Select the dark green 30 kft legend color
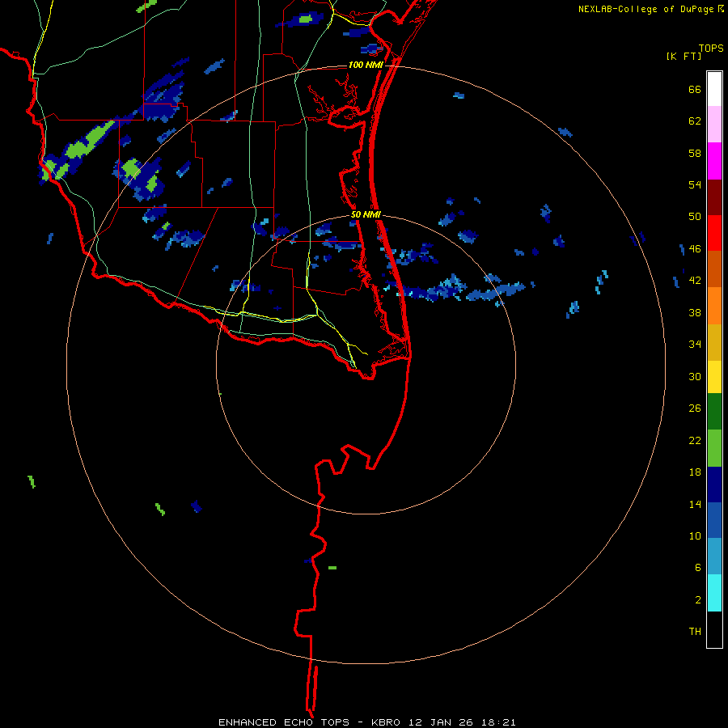The height and width of the screenshot is (728, 728). pos(714,412)
